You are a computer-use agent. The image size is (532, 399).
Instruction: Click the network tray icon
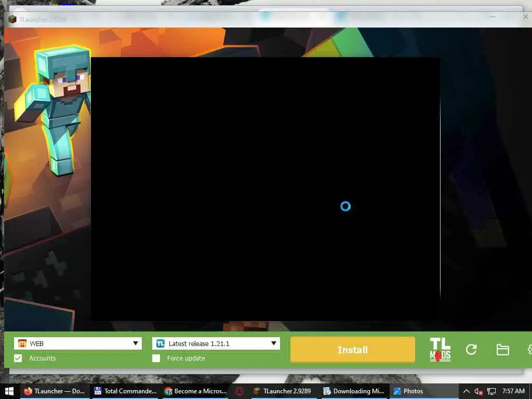[491, 391]
